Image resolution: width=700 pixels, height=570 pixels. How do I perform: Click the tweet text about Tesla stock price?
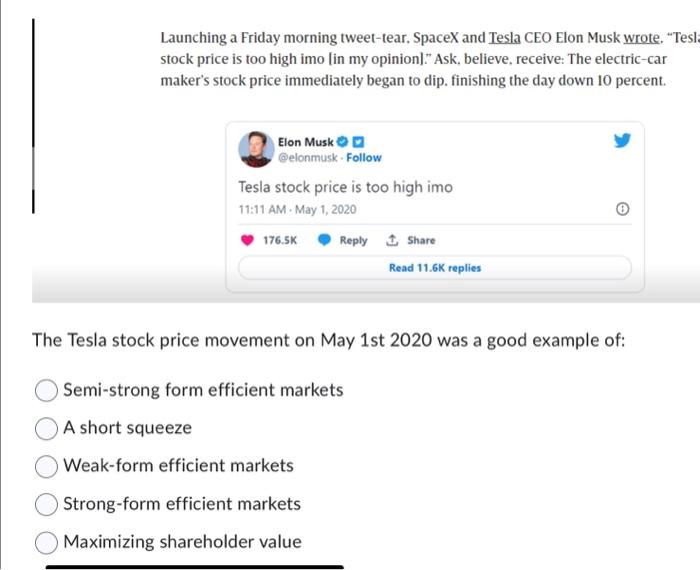346,187
